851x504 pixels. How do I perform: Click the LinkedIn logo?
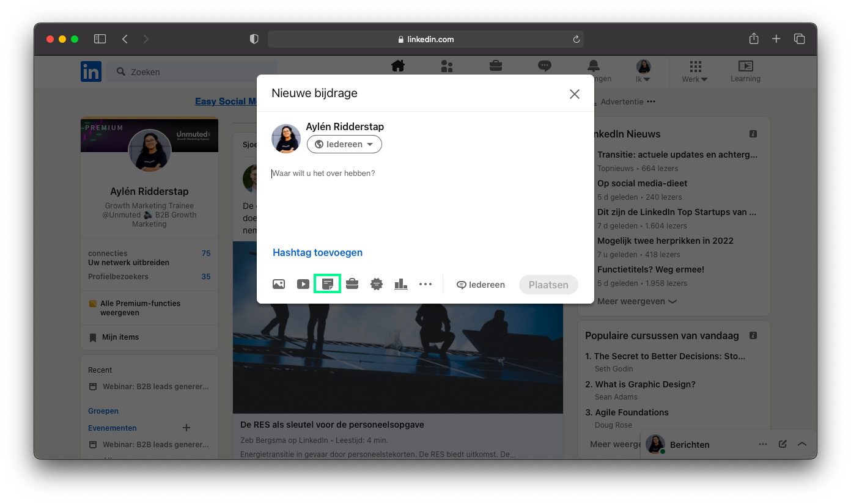pos(91,71)
